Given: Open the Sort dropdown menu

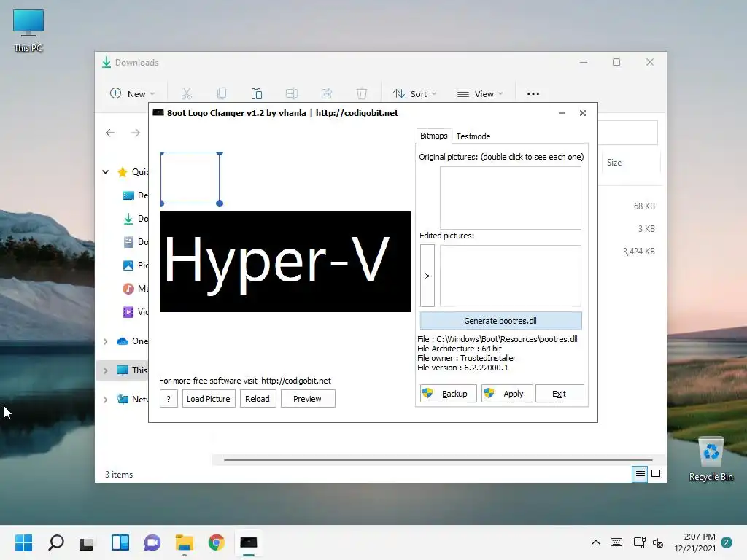Looking at the screenshot, I should pyautogui.click(x=414, y=93).
